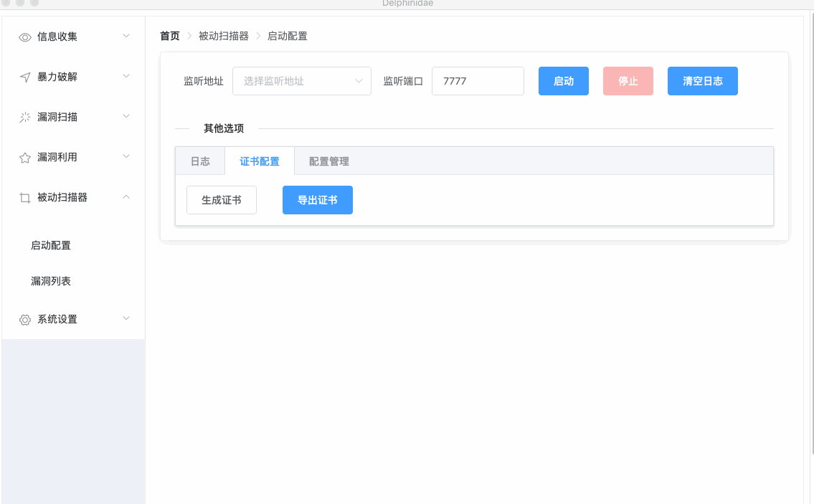The height and width of the screenshot is (504, 814).
Task: Click the eye icon beside 信息收集
Action: [25, 37]
